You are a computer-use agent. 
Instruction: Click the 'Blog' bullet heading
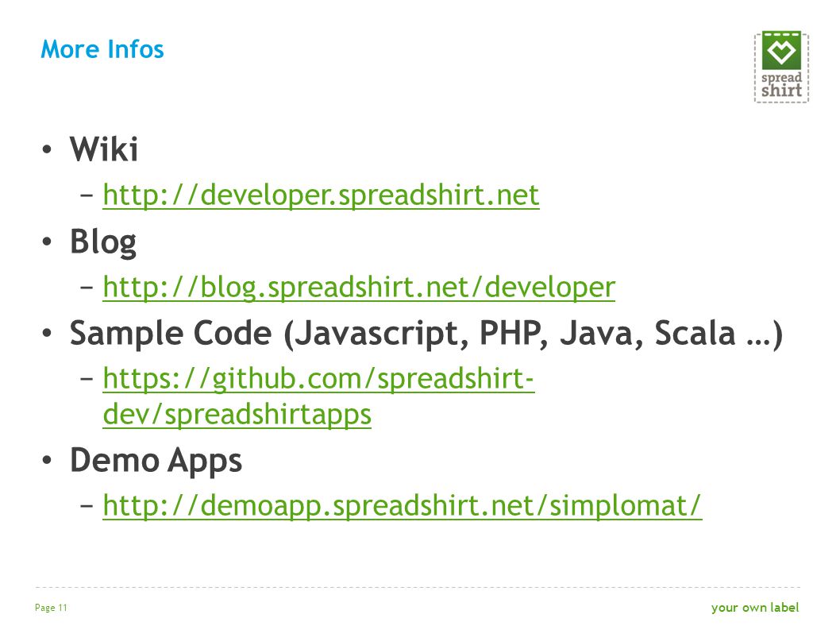pyautogui.click(x=103, y=242)
